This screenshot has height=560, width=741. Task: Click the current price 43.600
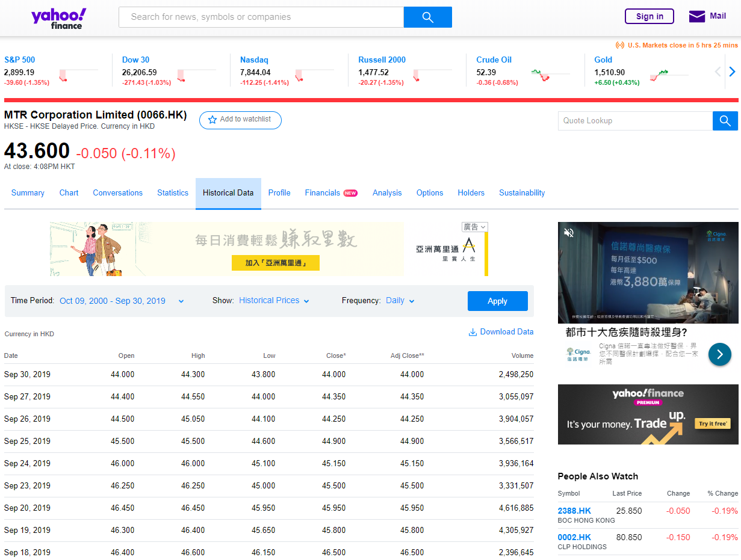37,151
